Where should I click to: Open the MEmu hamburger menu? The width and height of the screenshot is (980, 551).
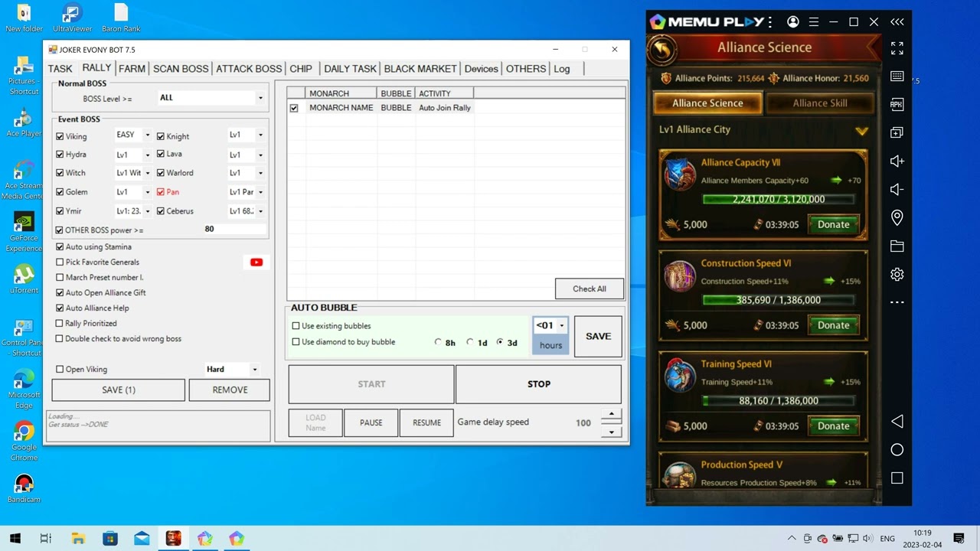point(814,22)
